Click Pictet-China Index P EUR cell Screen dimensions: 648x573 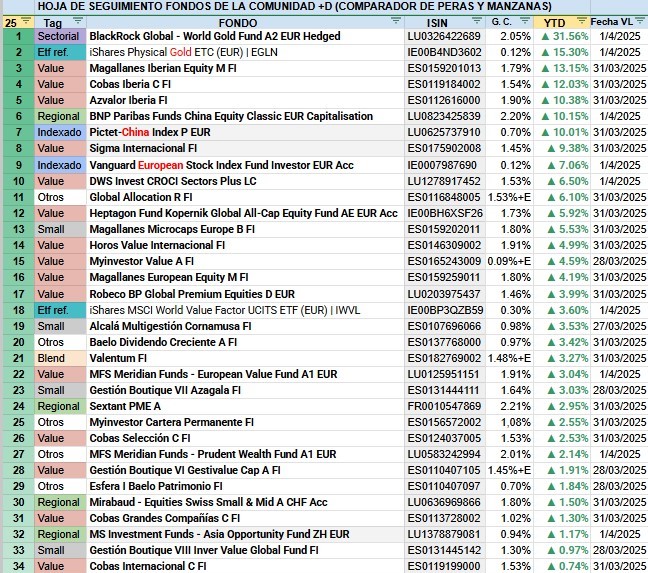(x=245, y=132)
